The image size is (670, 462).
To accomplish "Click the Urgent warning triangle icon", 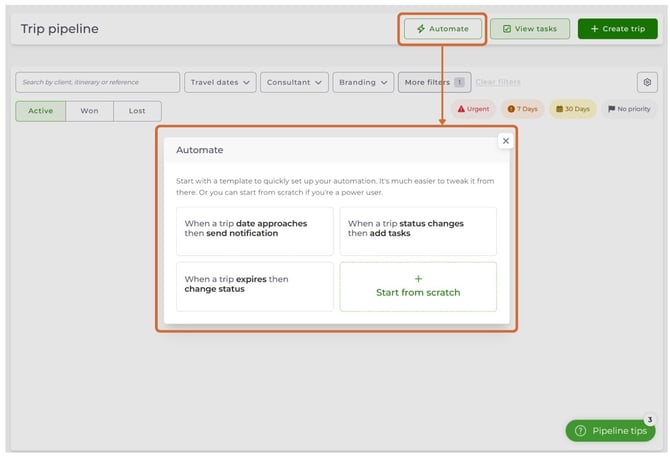I will pyautogui.click(x=461, y=109).
